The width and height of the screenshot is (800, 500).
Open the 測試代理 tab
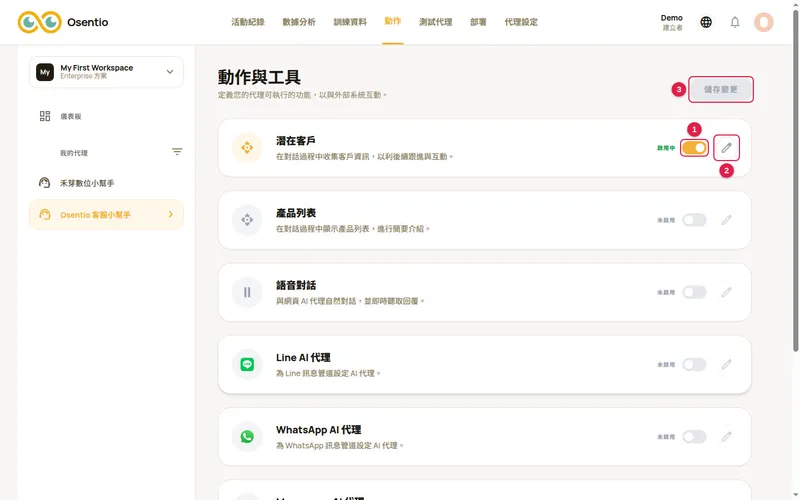click(436, 22)
